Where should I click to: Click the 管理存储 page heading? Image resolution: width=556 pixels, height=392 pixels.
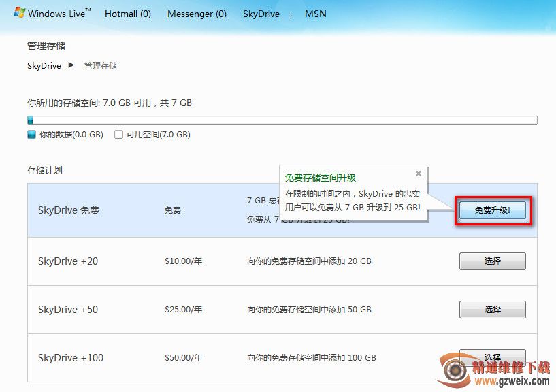(46, 46)
